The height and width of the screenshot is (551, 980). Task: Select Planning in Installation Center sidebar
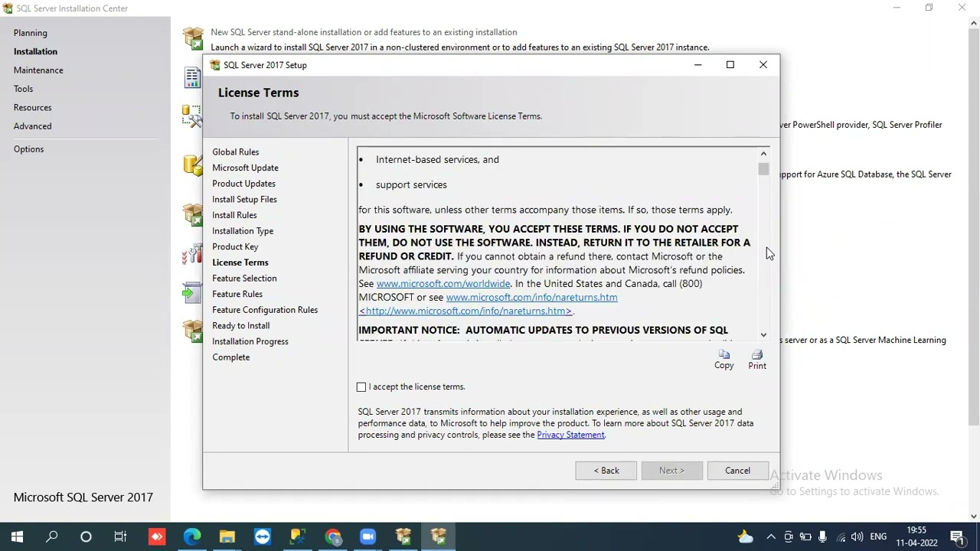(31, 33)
